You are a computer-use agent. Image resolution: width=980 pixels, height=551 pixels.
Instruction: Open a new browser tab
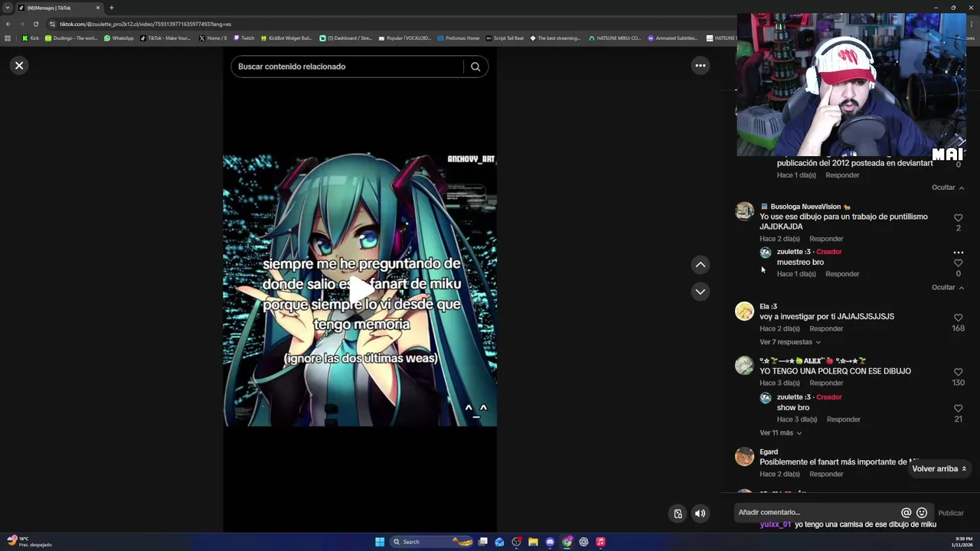pos(112,8)
